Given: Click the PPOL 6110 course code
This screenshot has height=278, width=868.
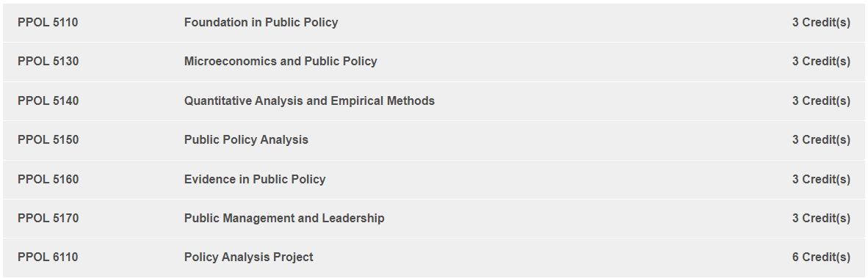Looking at the screenshot, I should tap(48, 257).
